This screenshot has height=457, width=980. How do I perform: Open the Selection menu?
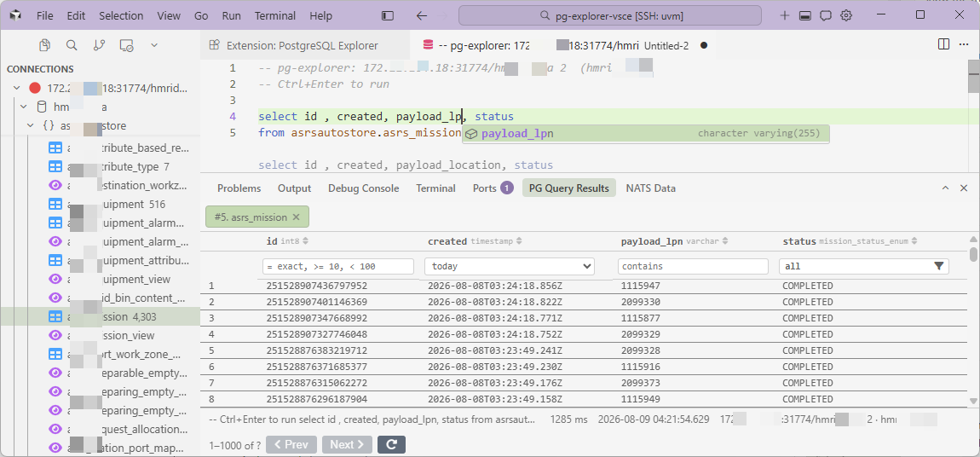[x=121, y=15]
